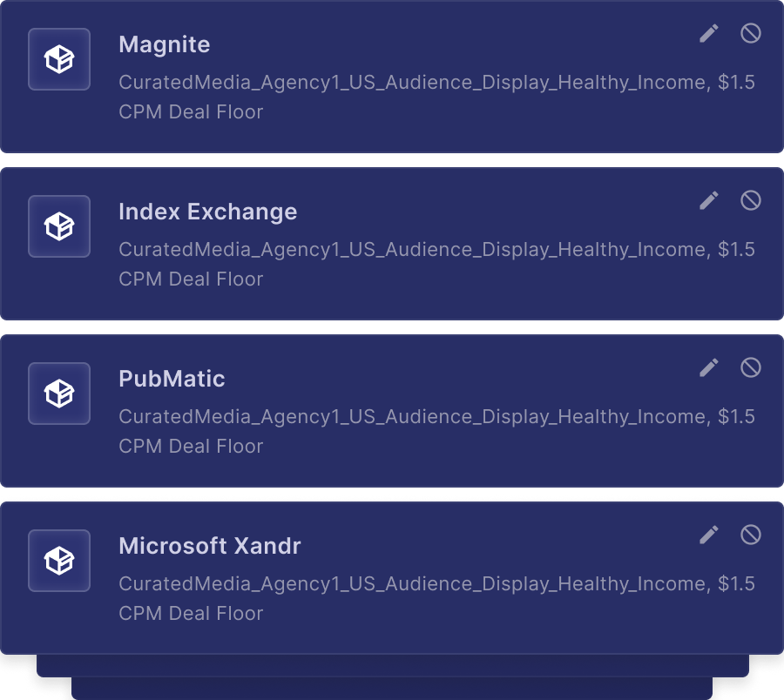Disable the Magnite deal
The width and height of the screenshot is (784, 700).
750,33
